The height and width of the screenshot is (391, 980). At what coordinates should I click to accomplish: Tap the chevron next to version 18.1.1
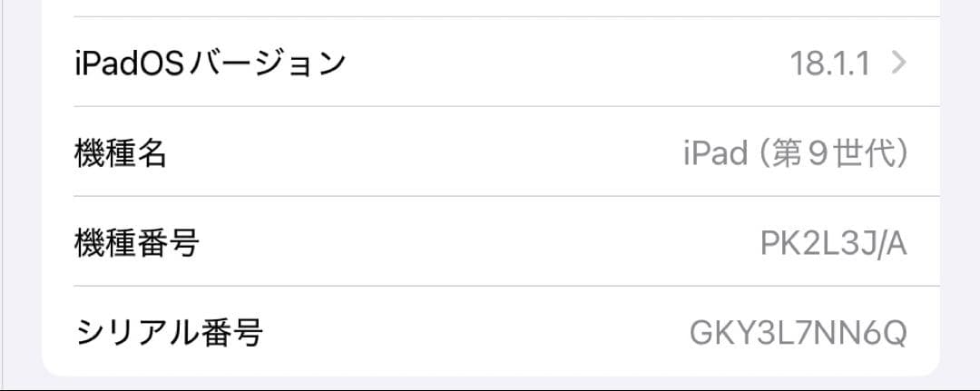[898, 63]
